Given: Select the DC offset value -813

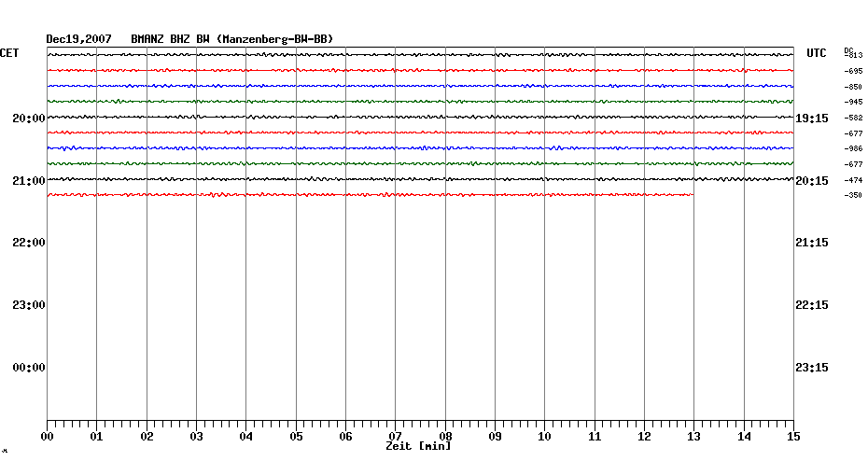Looking at the screenshot, I should click(853, 55).
